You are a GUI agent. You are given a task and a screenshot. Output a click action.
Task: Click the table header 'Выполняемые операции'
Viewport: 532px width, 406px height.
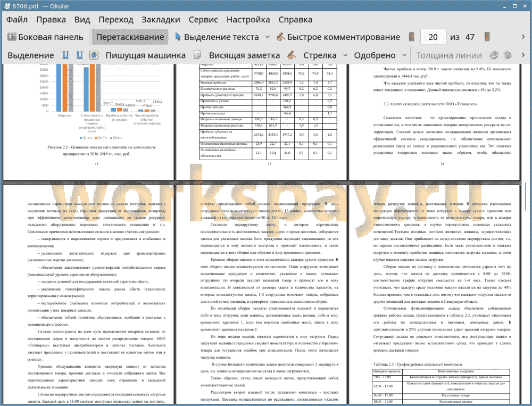[x=456, y=371]
